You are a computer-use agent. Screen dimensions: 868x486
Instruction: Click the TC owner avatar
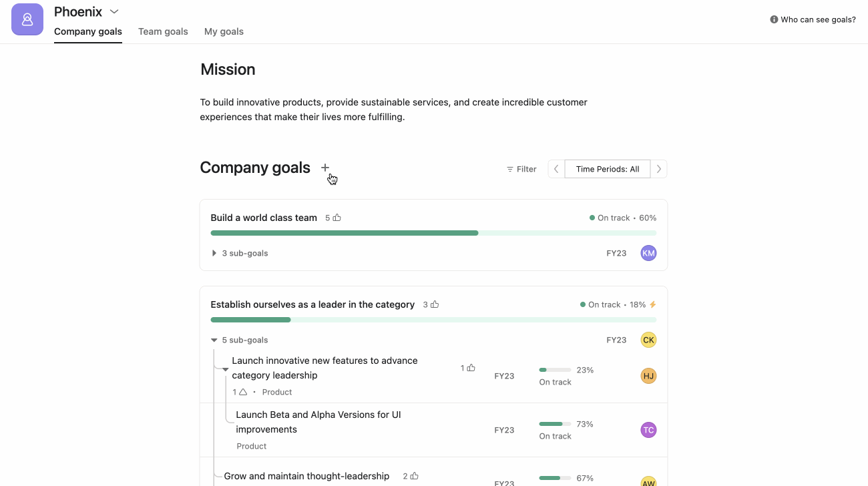pos(648,430)
